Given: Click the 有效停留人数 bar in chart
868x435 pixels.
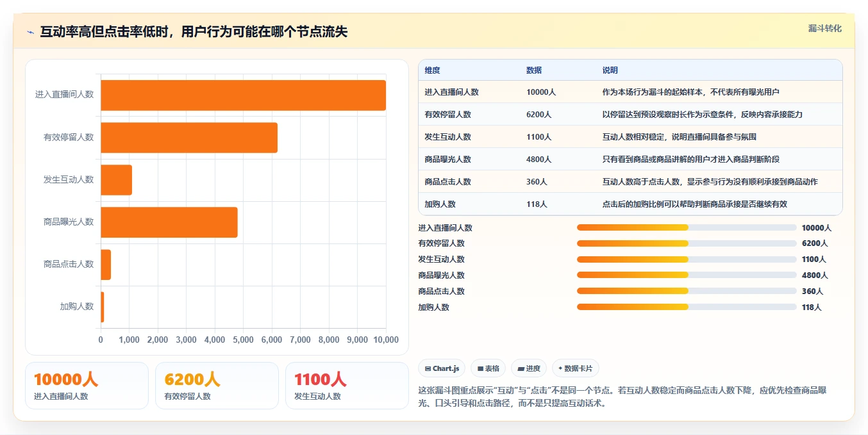Looking at the screenshot, I should click(x=189, y=137).
